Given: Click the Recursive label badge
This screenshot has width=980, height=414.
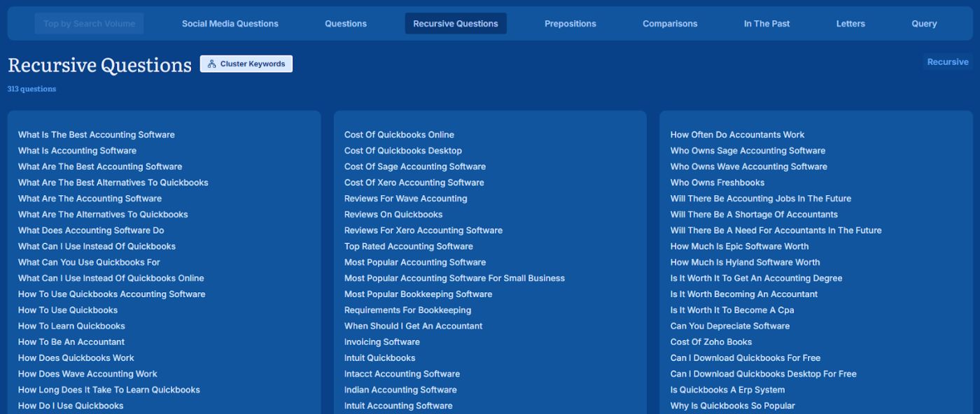Looking at the screenshot, I should [947, 62].
